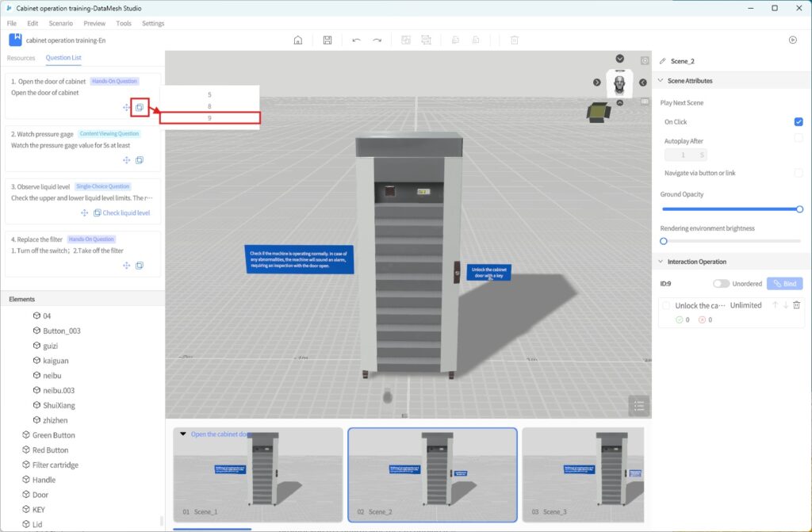This screenshot has height=532, width=812.
Task: Toggle the Unordered switch
Action: [721, 284]
